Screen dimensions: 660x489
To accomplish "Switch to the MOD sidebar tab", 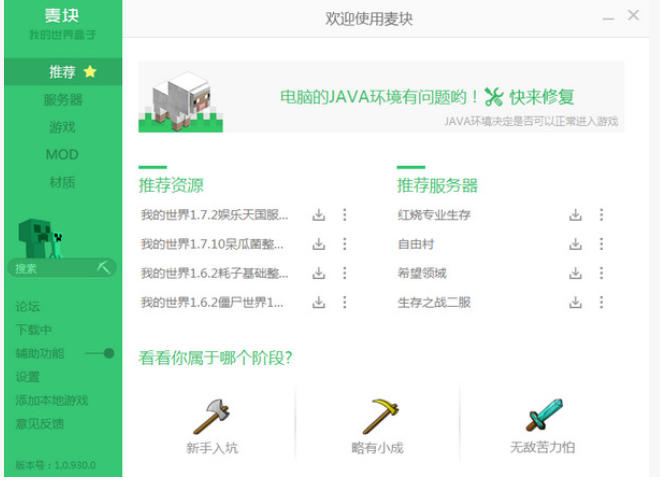I will [63, 154].
